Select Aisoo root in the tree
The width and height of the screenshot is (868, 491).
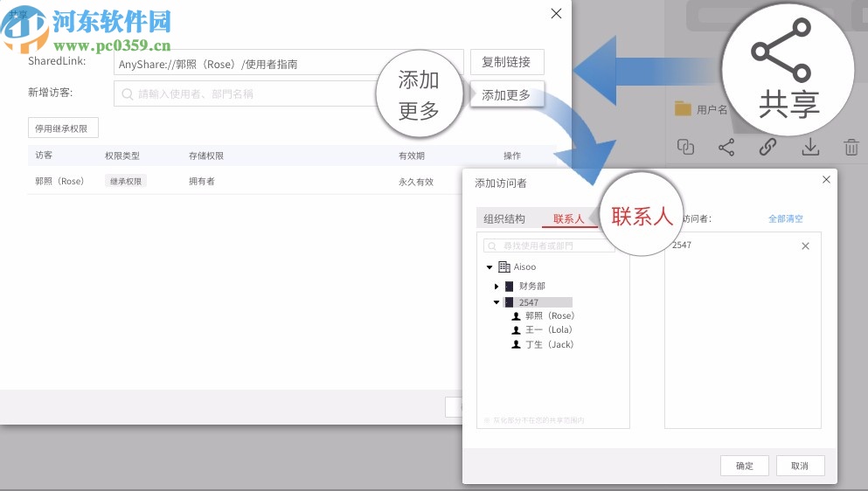pyautogui.click(x=524, y=266)
